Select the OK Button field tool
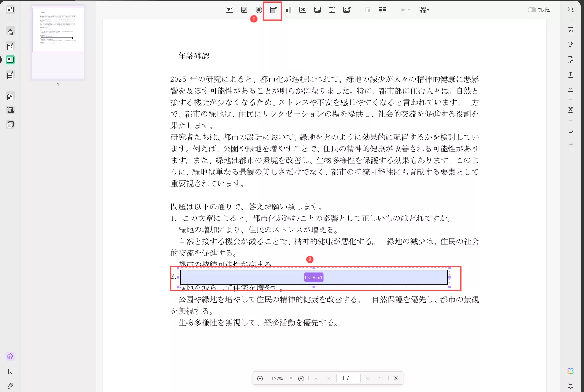Screen dimensions: 584x392 point(303,10)
